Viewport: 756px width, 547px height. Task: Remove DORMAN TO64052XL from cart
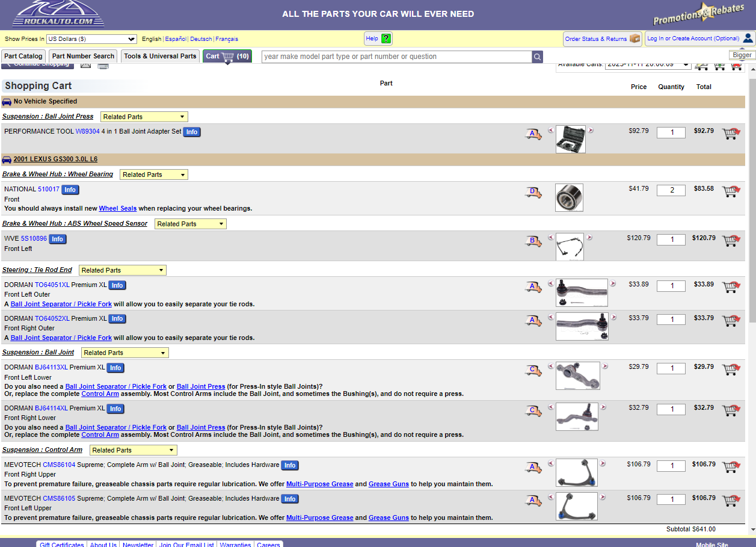(731, 320)
